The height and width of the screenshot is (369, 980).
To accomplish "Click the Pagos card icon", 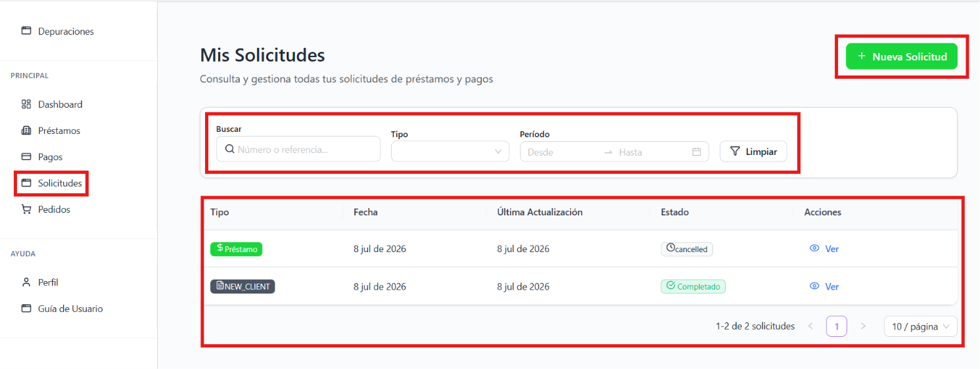I will 26,157.
